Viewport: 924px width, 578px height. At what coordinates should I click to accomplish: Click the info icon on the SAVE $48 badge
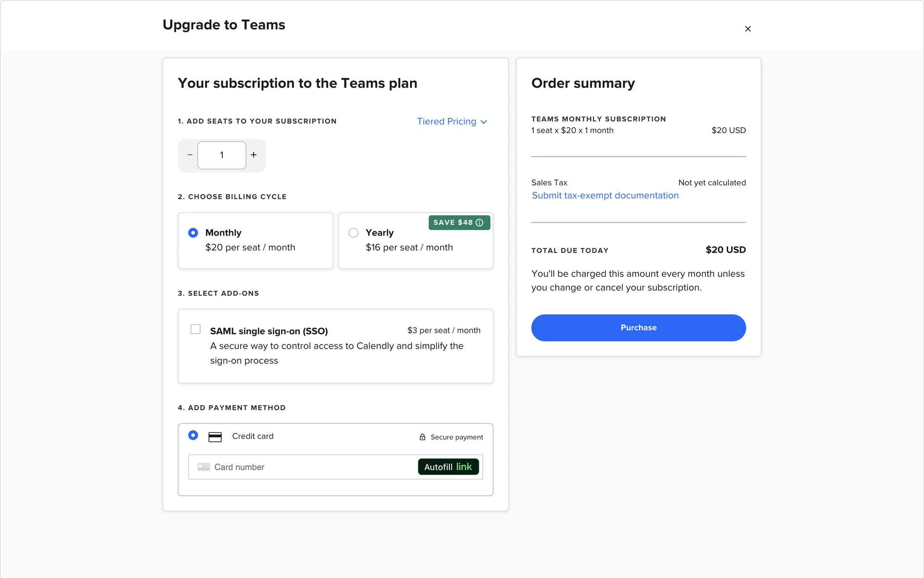tap(479, 223)
